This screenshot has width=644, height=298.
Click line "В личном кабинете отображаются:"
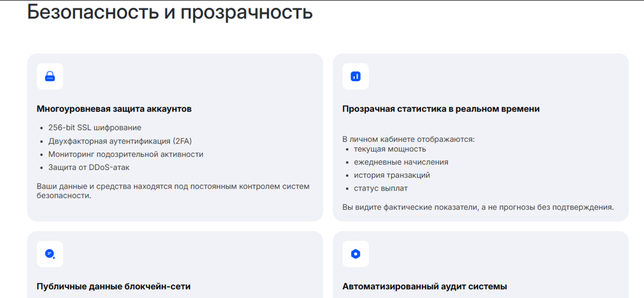(408, 139)
